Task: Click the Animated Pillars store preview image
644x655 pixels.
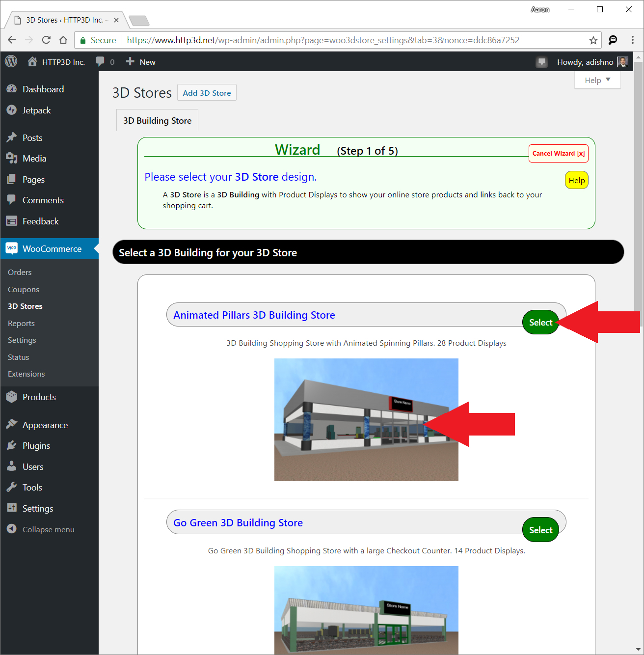Action: 366,420
